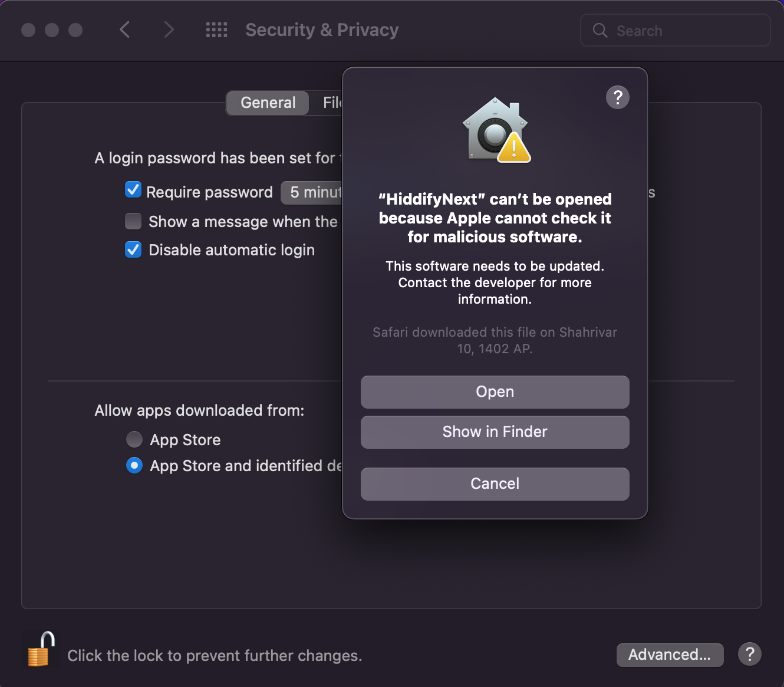784x687 pixels.
Task: Click Show in Finder
Action: coord(495,432)
